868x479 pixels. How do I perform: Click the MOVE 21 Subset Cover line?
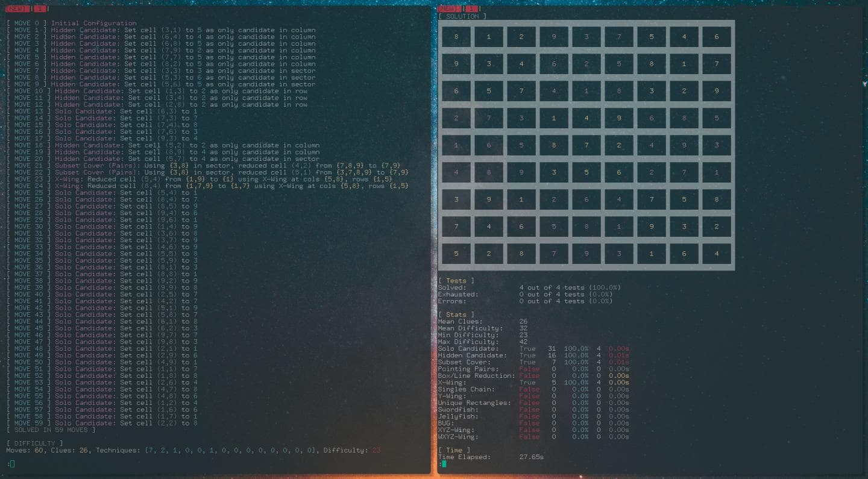[x=207, y=166]
